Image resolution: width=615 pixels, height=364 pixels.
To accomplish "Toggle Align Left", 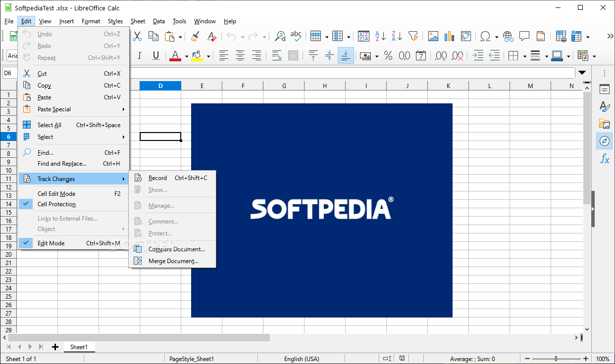I will [x=224, y=56].
